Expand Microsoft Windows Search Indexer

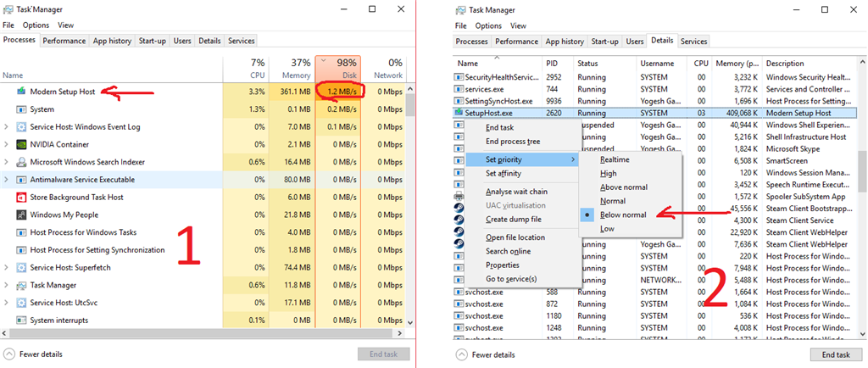(7, 162)
